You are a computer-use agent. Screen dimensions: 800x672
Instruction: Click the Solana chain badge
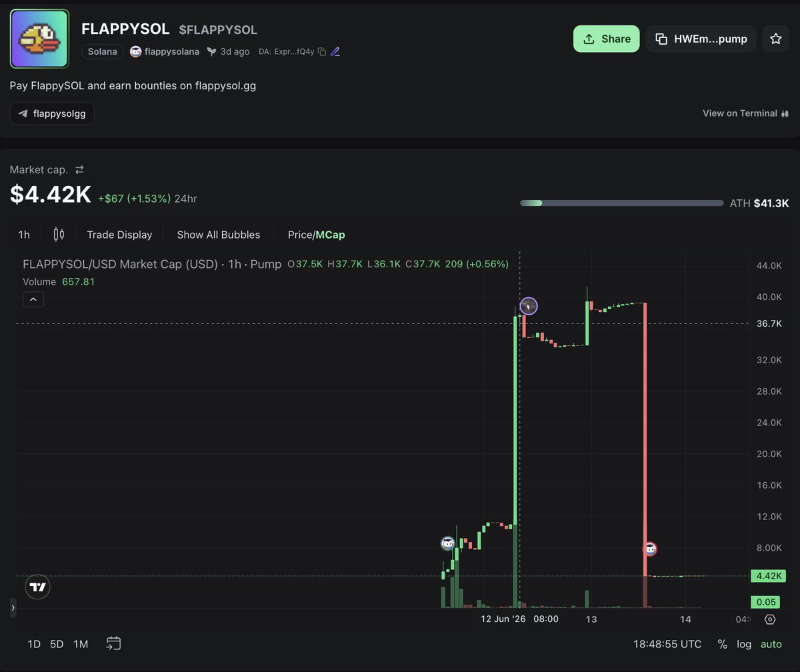point(103,51)
